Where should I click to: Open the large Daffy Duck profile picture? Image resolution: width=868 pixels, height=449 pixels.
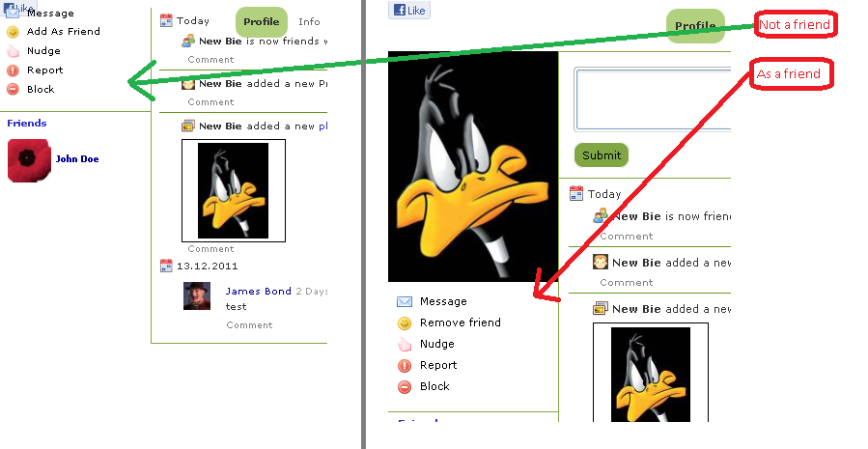pos(473,167)
